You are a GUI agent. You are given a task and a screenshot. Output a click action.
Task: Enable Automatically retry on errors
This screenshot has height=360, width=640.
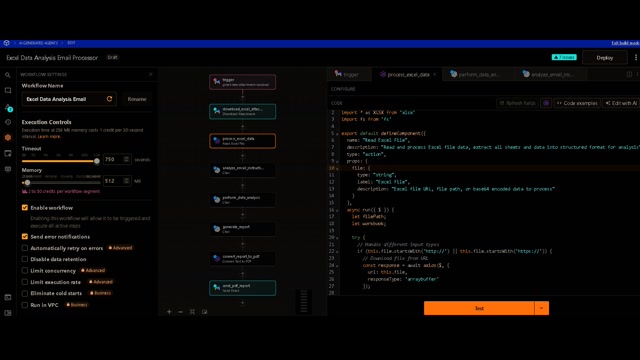click(25, 248)
